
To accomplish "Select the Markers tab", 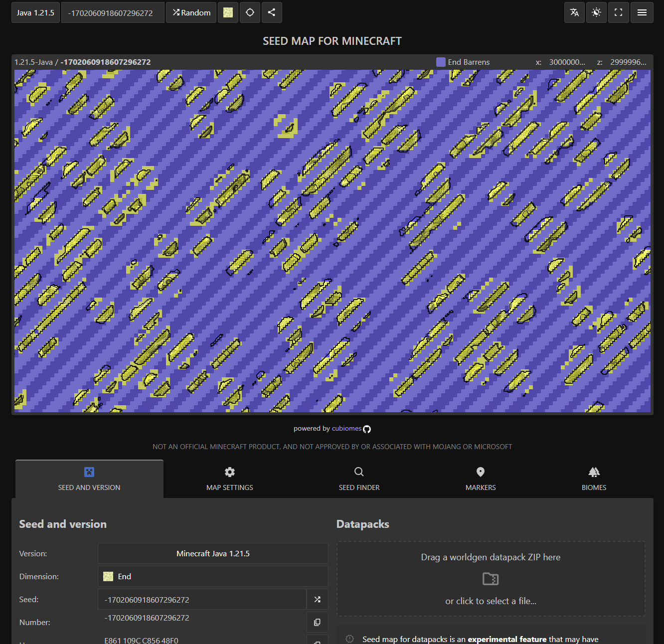I will (480, 479).
